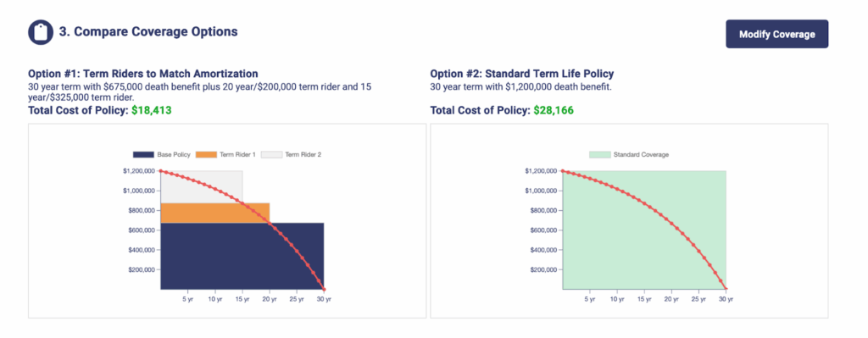Select the Option #2 Standard Term Life heading
Viewport: 868px width, 338px height.
pos(522,74)
